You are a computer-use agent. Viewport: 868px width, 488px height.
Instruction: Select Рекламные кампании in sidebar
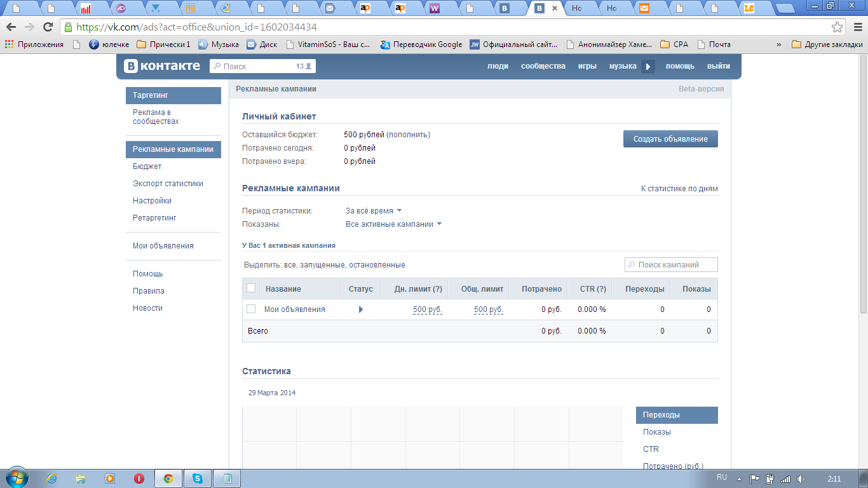coord(173,149)
